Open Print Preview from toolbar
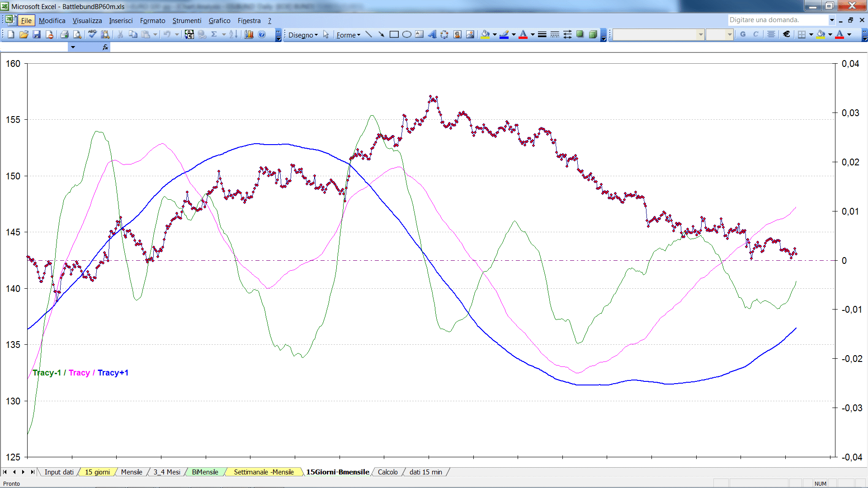 click(x=77, y=34)
